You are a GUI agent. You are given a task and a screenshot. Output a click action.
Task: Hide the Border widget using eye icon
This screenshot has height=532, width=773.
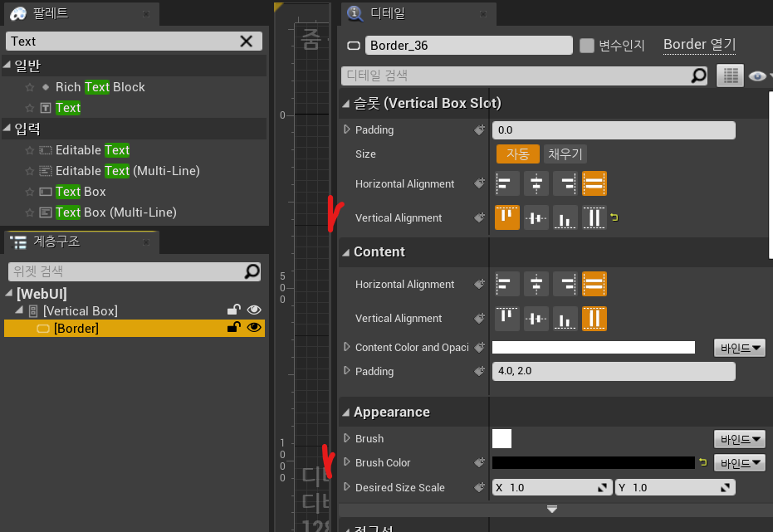point(254,328)
